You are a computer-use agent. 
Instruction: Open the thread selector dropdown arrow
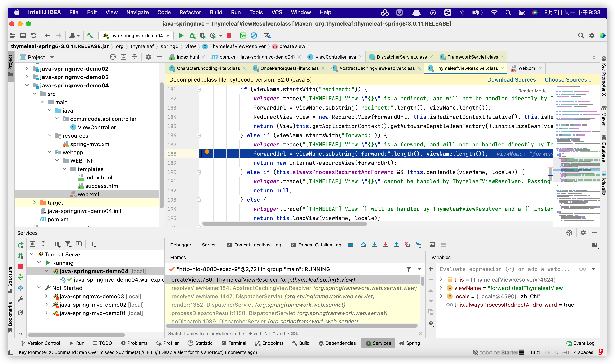click(419, 269)
